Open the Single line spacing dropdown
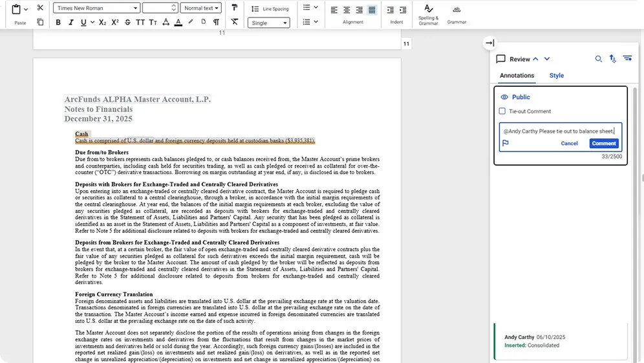Viewport: 644px width, 363px height. (268, 23)
